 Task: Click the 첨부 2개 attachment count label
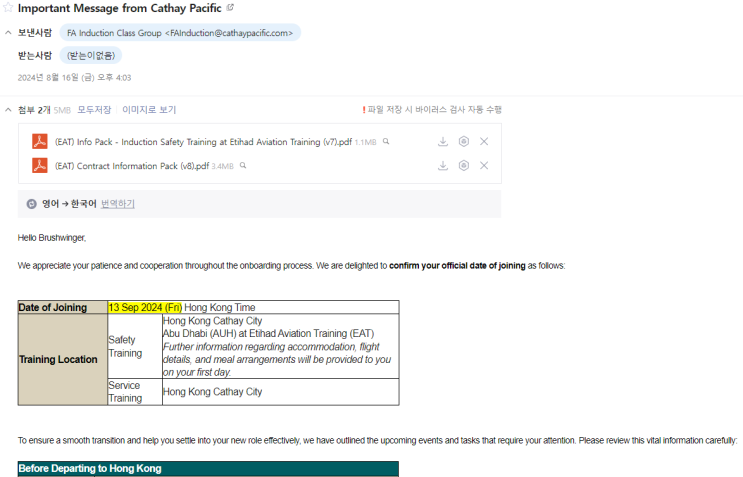pyautogui.click(x=34, y=110)
